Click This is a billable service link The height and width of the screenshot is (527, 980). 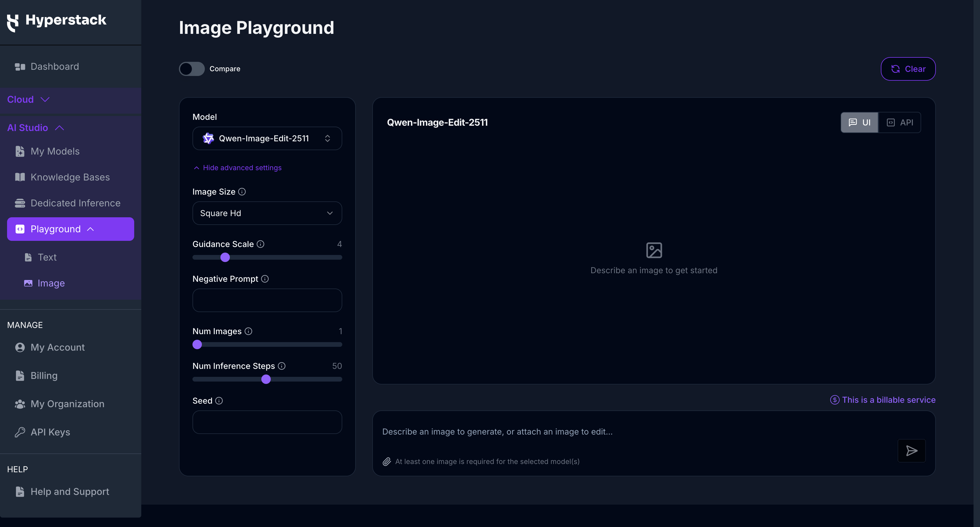click(889, 400)
